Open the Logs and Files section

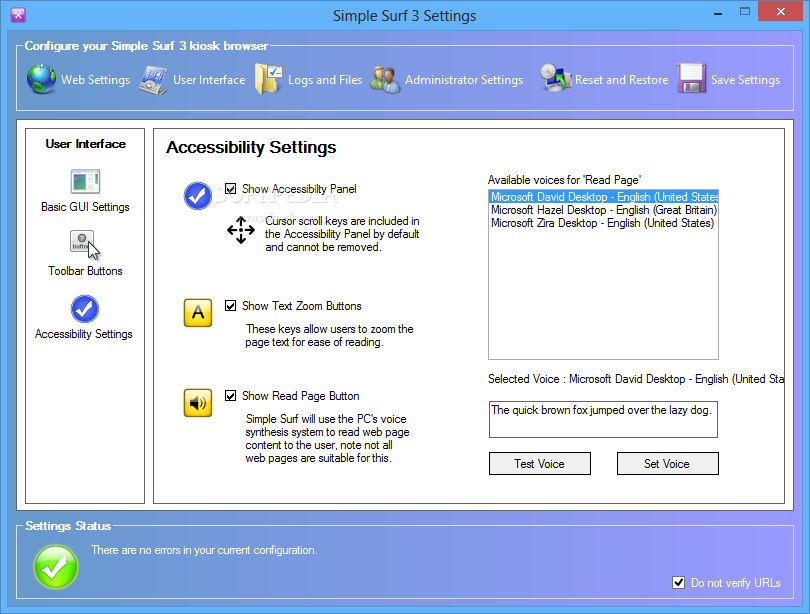click(325, 80)
